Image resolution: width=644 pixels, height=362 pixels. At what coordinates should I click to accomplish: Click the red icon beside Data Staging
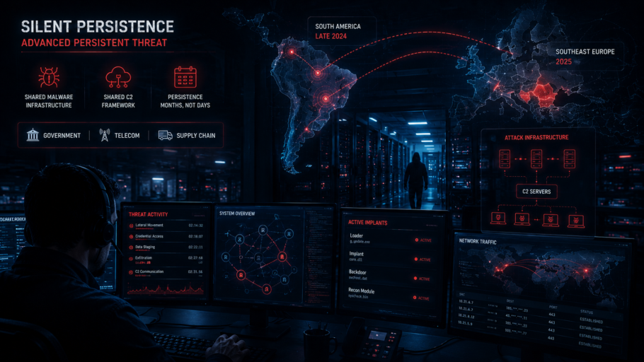pyautogui.click(x=131, y=248)
